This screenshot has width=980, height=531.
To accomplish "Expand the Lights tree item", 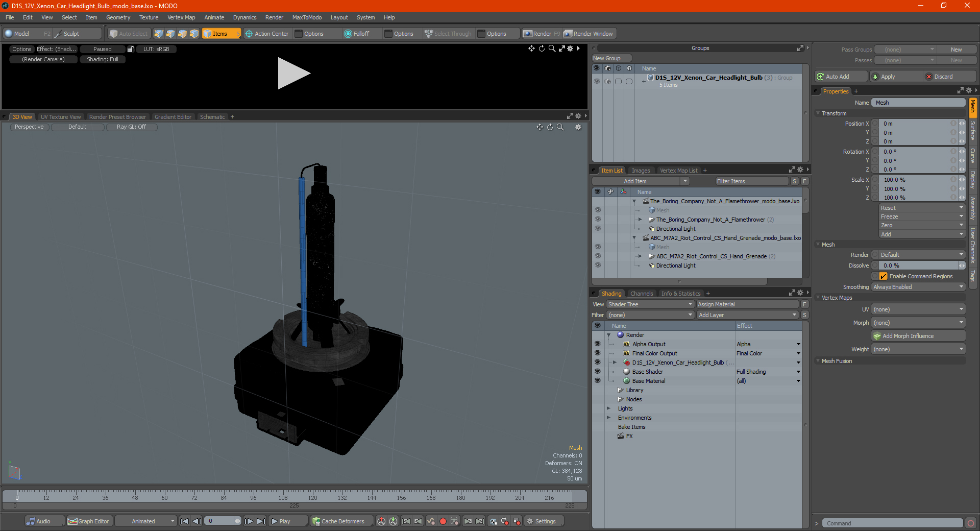I will click(x=608, y=408).
